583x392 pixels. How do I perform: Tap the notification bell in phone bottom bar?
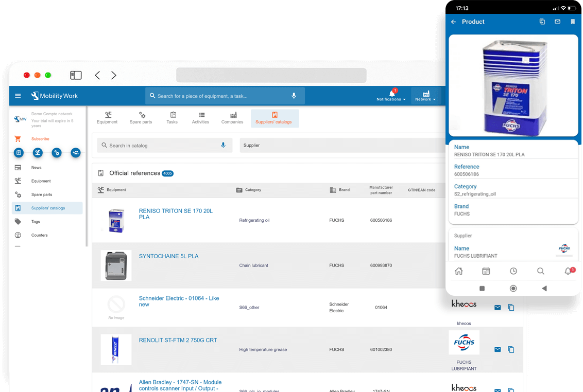(x=569, y=271)
